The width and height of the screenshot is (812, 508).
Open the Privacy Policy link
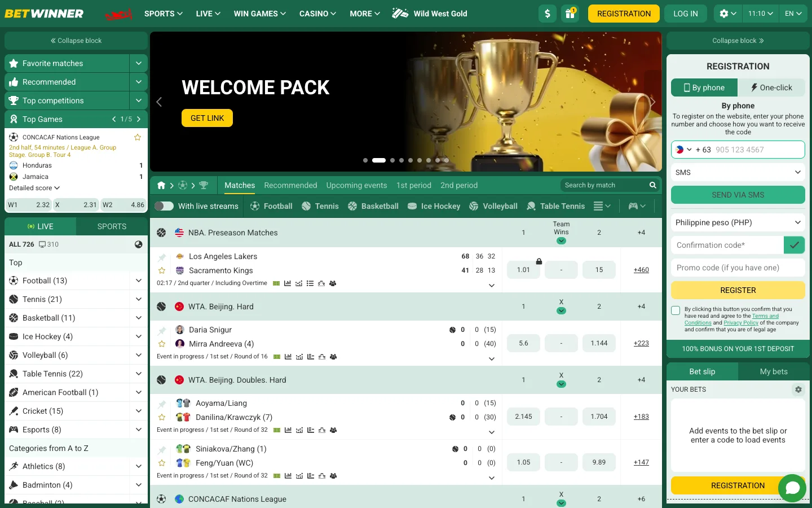pos(741,323)
